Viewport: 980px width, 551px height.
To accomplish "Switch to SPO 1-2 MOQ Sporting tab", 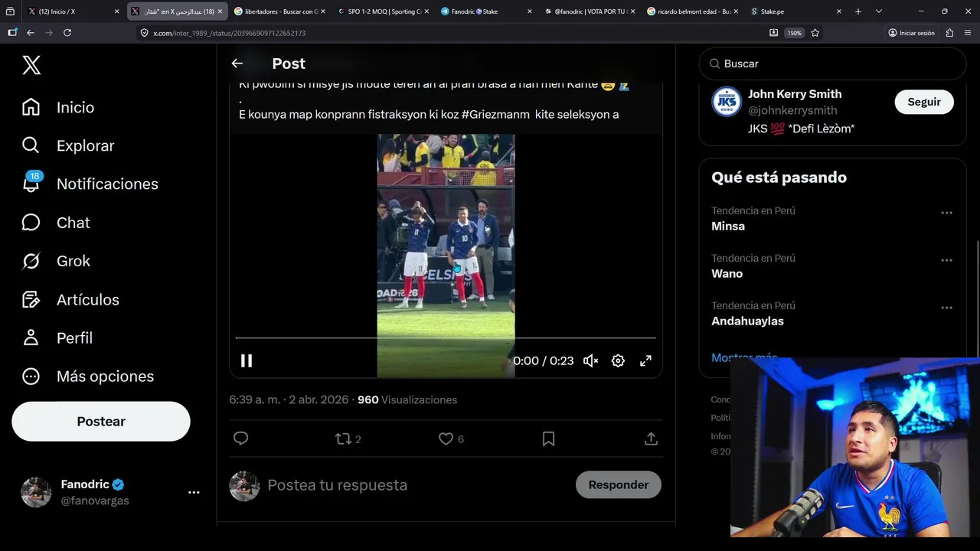I will (383, 11).
